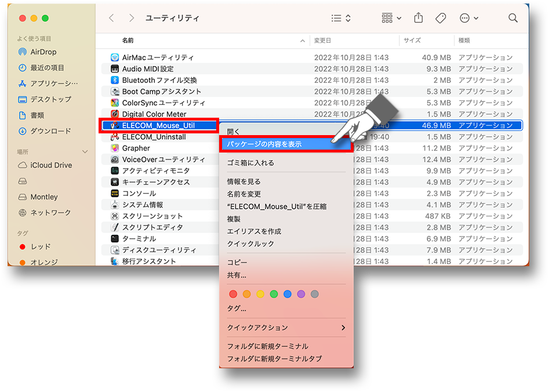This screenshot has width=549, height=392.
Task: Choose パッケージの内容を表示 in the context menu
Action: [x=286, y=144]
